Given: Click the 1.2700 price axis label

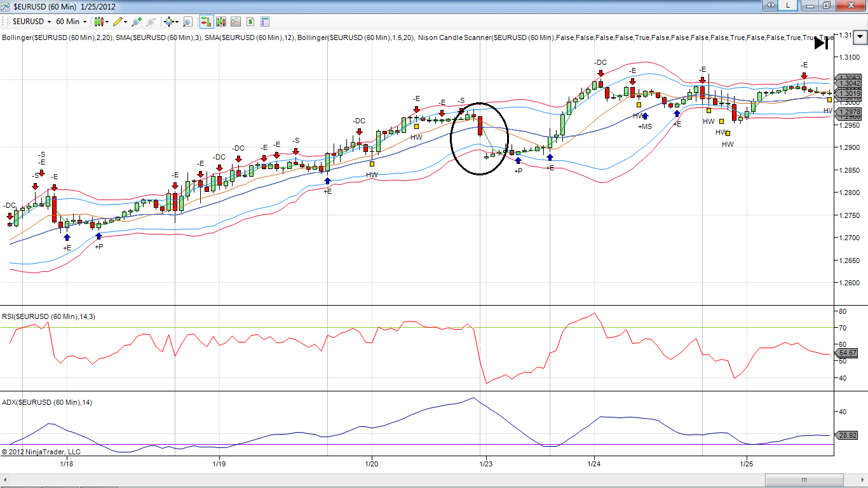Looking at the screenshot, I should [850, 238].
